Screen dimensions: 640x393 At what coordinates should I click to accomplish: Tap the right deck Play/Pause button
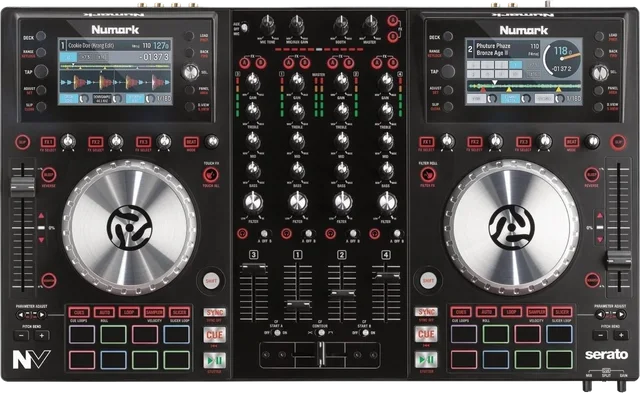point(426,360)
